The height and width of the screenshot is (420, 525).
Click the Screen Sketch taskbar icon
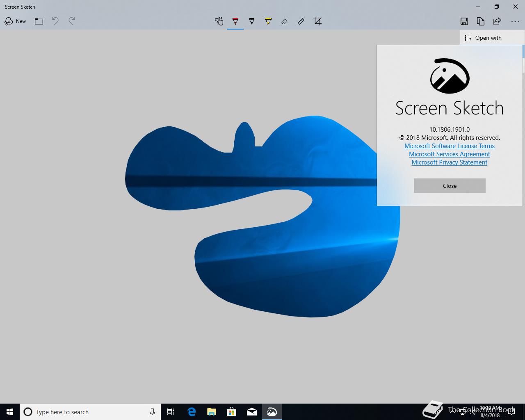[272, 412]
